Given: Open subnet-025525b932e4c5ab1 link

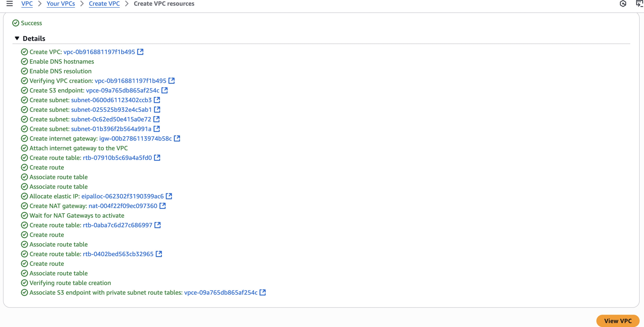Looking at the screenshot, I should tap(111, 110).
